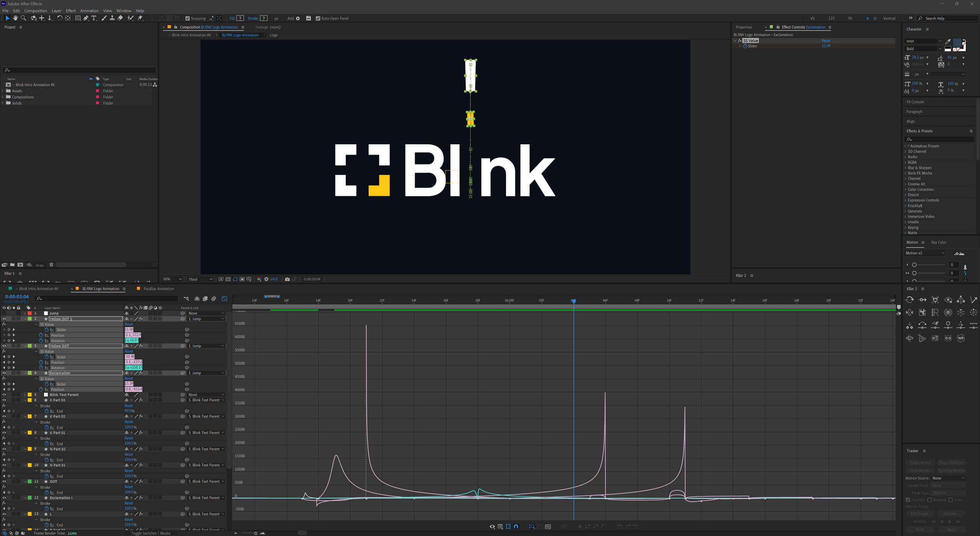980x536 pixels.
Task: Click the snapshot camera icon in the viewer
Action: coord(287,279)
